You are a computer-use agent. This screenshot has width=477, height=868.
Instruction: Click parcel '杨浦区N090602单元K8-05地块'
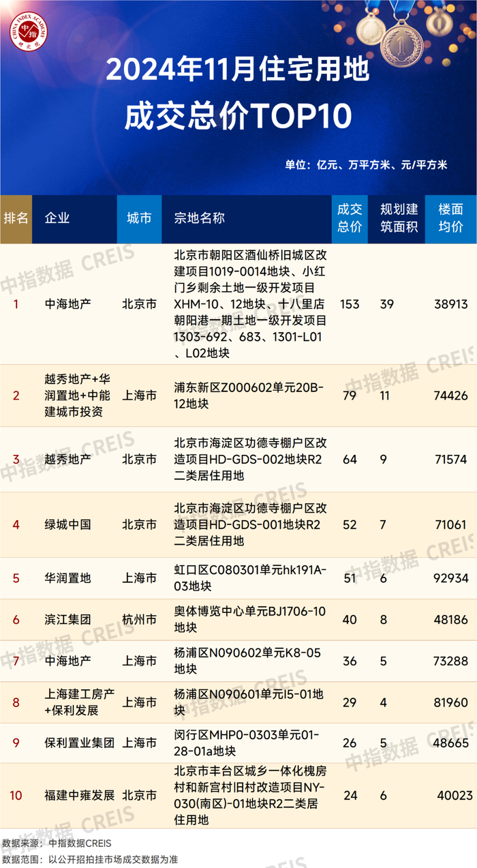[x=247, y=661]
